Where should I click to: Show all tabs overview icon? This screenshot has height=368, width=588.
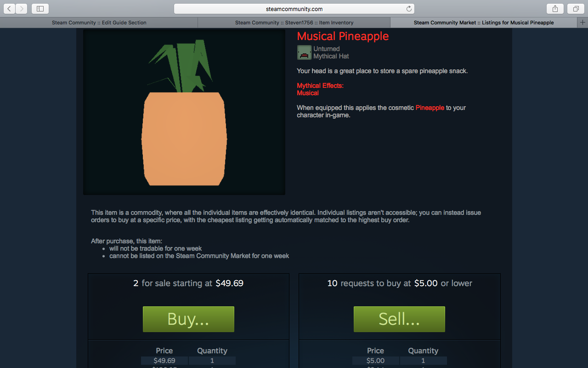pyautogui.click(x=576, y=8)
